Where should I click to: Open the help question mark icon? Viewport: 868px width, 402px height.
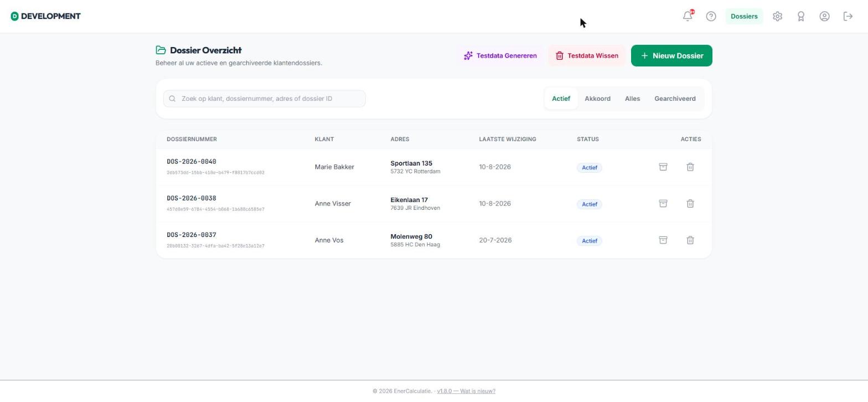[711, 17]
